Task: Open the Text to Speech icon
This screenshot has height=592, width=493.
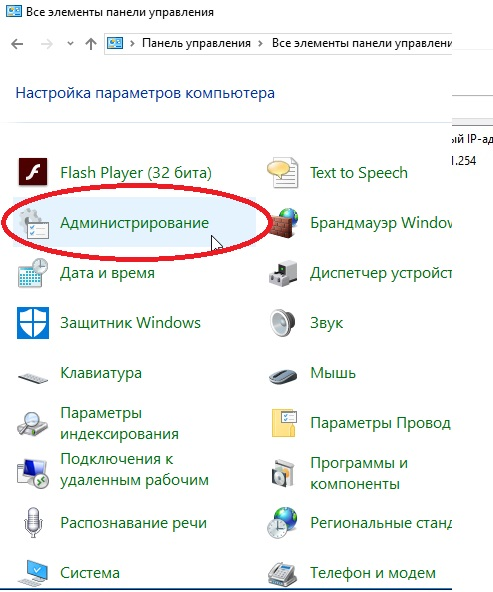Action: 283,173
